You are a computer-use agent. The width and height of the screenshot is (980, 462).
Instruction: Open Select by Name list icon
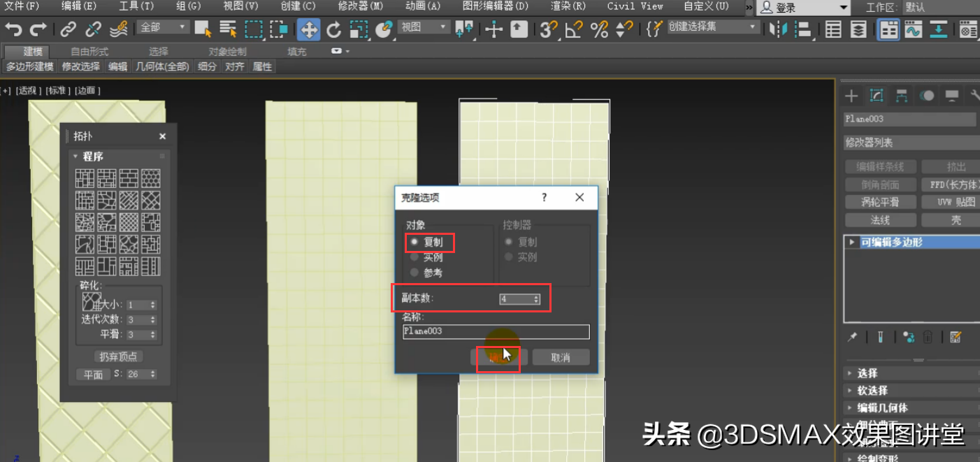pos(228,29)
